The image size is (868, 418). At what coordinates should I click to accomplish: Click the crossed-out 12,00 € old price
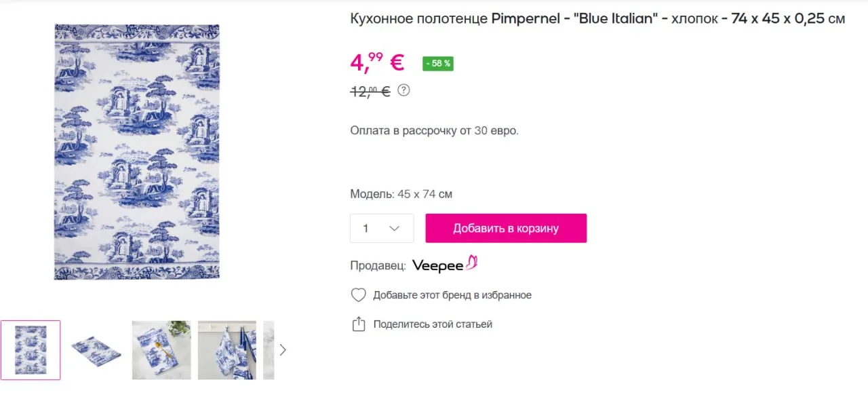[370, 91]
